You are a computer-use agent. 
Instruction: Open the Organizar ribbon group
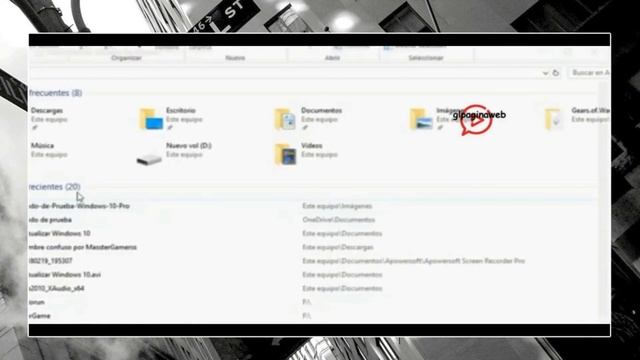tap(126, 58)
